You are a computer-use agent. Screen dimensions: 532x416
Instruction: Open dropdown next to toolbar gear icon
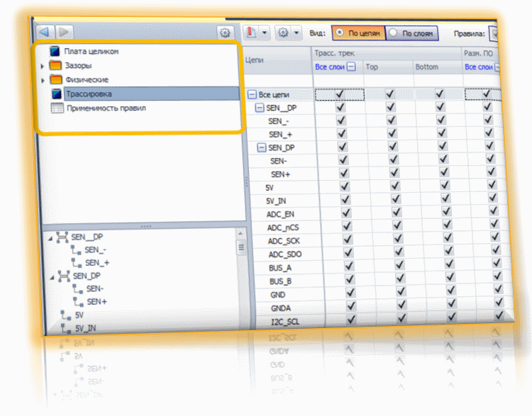tap(297, 33)
